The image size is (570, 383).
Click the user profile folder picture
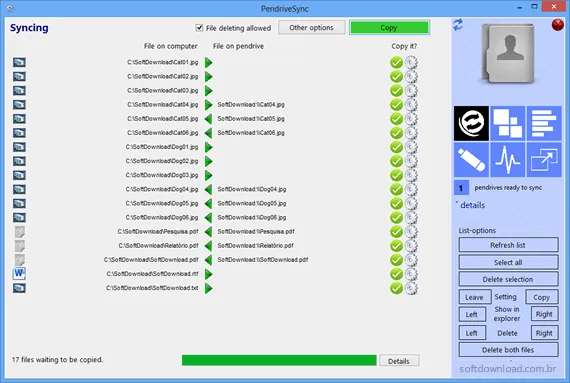pyautogui.click(x=509, y=53)
